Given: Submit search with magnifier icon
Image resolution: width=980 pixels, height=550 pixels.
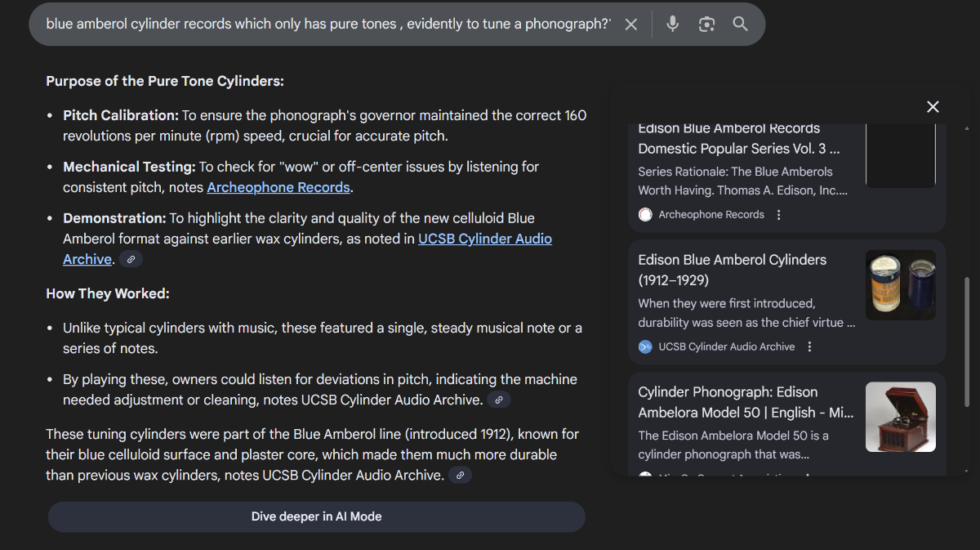Looking at the screenshot, I should tap(740, 25).
